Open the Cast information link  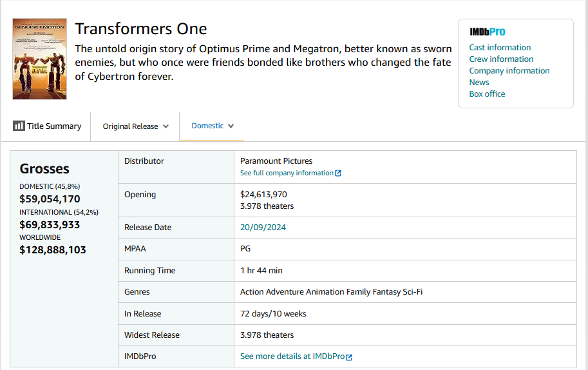click(500, 47)
